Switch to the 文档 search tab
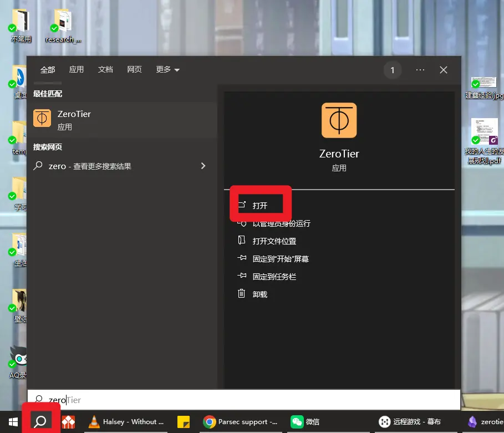 point(105,70)
